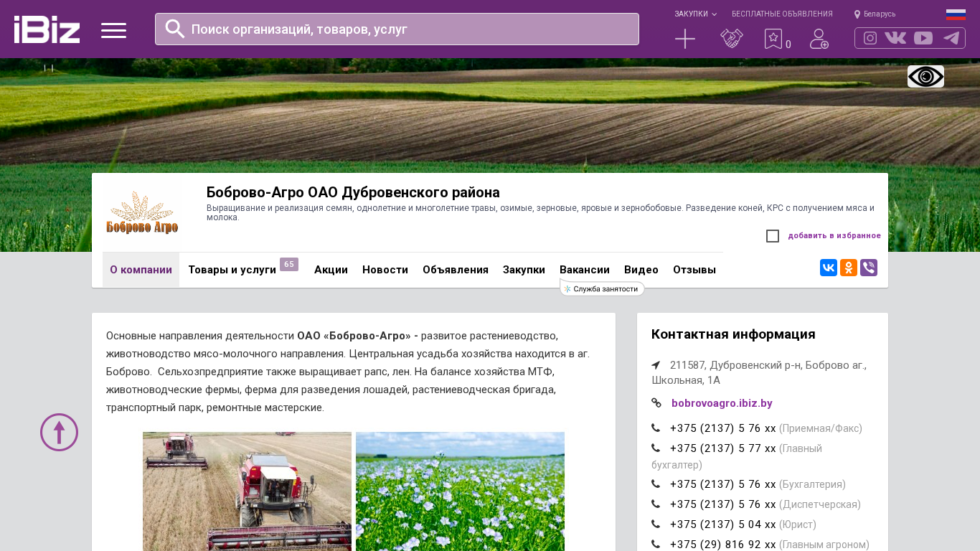Go to the Объявления tab
This screenshot has height=551, width=980.
pos(456,270)
